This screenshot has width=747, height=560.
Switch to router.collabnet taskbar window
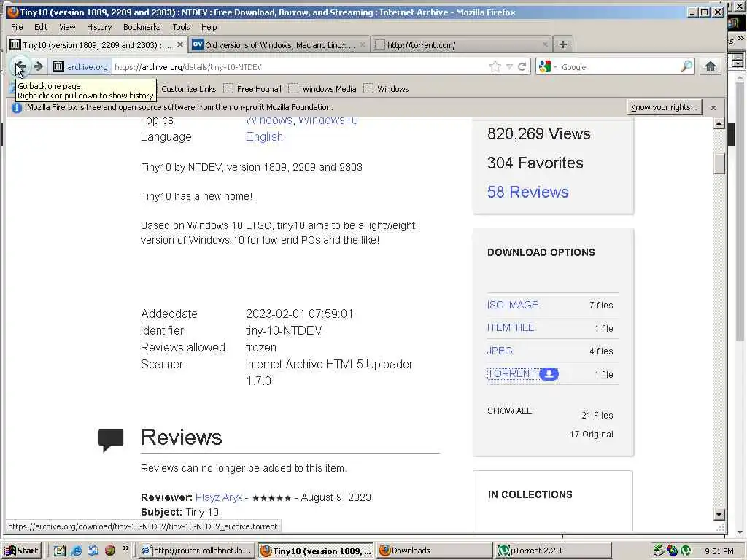[x=197, y=551]
